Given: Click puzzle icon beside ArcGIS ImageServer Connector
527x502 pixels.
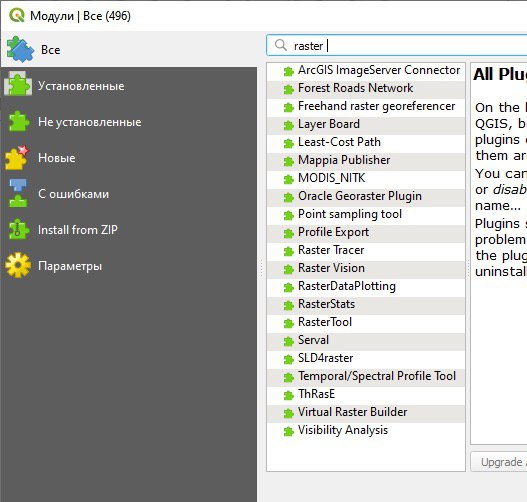Looking at the screenshot, I should [288, 71].
